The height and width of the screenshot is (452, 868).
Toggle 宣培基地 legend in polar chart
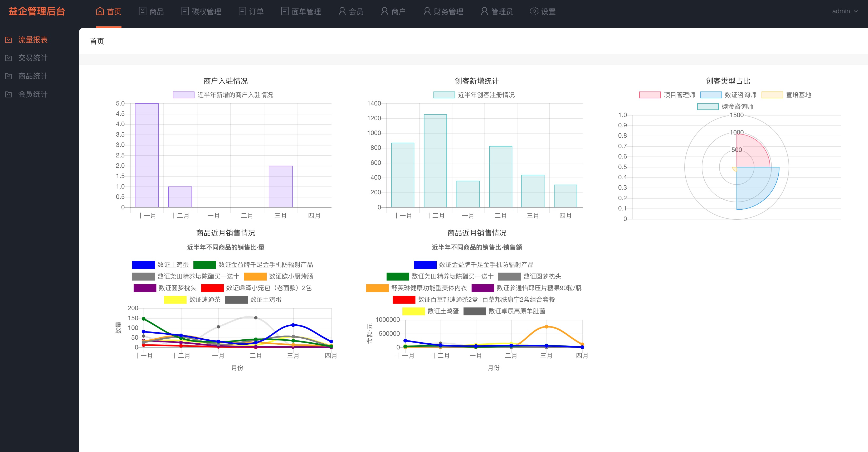point(786,95)
